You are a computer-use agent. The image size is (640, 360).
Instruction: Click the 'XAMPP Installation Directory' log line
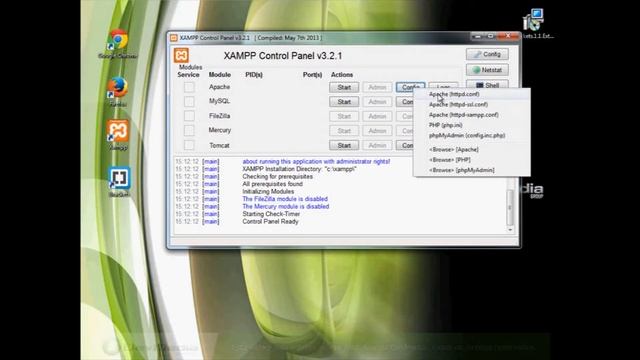[x=299, y=169]
